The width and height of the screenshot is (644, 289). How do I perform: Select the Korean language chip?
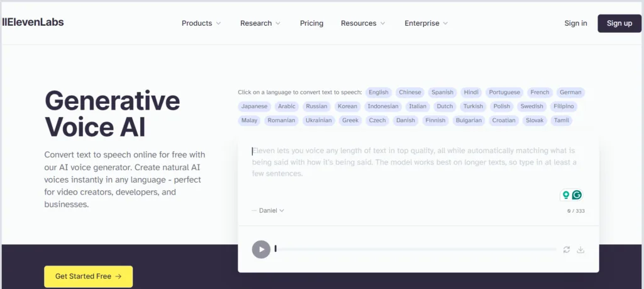tap(347, 106)
